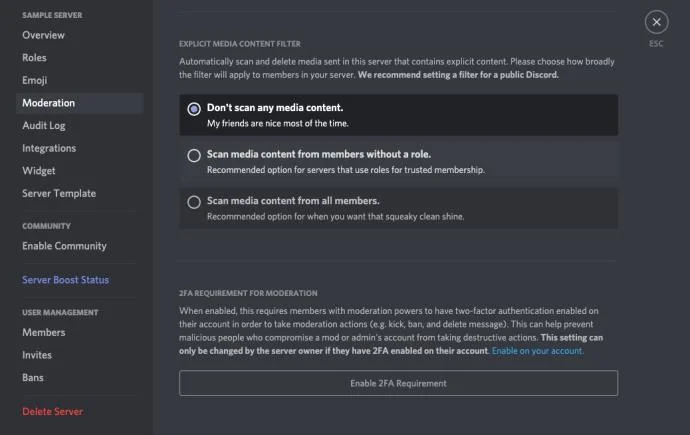Image resolution: width=690 pixels, height=435 pixels.
Task: Select 'Scan media content from all members'
Action: click(x=194, y=202)
